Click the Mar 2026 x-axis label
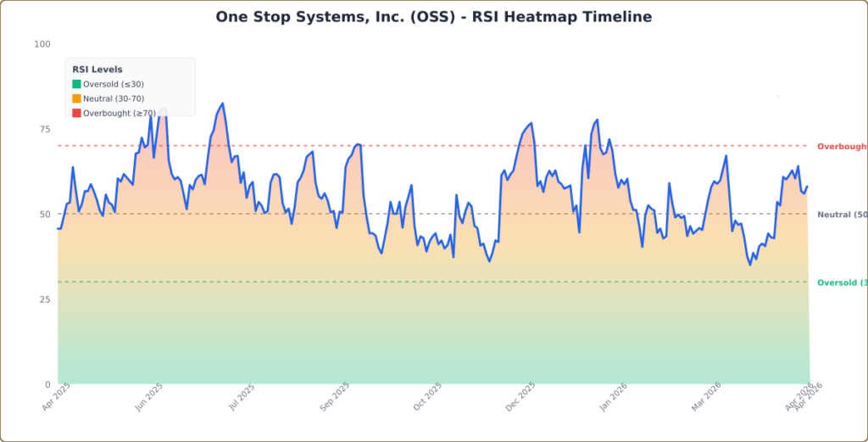The height and width of the screenshot is (442, 868). [706, 396]
